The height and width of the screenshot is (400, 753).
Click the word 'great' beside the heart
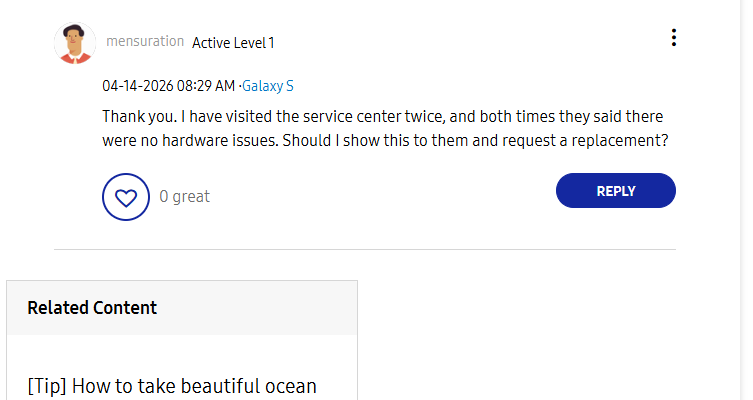point(191,197)
